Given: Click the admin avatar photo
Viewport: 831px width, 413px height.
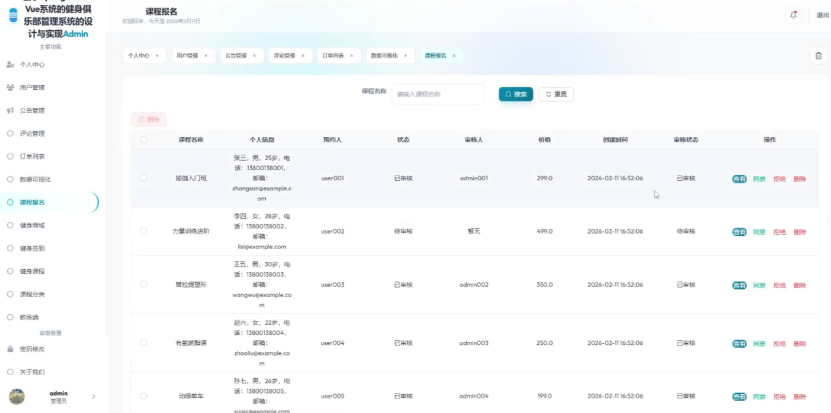Looking at the screenshot, I should (17, 397).
